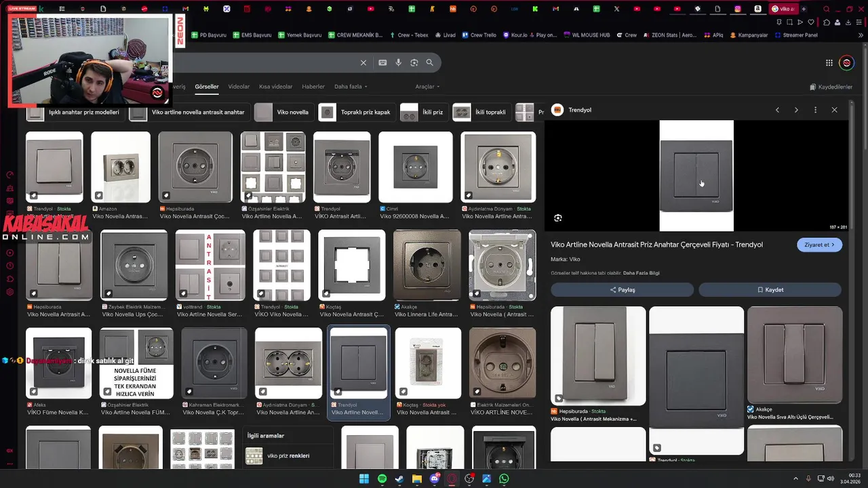Open the on-screen keyboard input tool
The height and width of the screenshot is (488, 868).
(382, 62)
